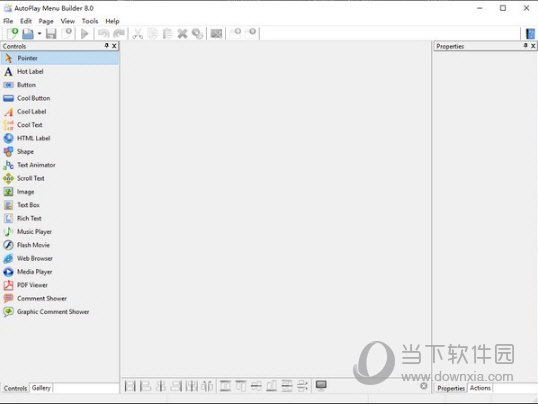This screenshot has height=406, width=538.
Task: Click the Cut scissors icon
Action: [x=138, y=34]
